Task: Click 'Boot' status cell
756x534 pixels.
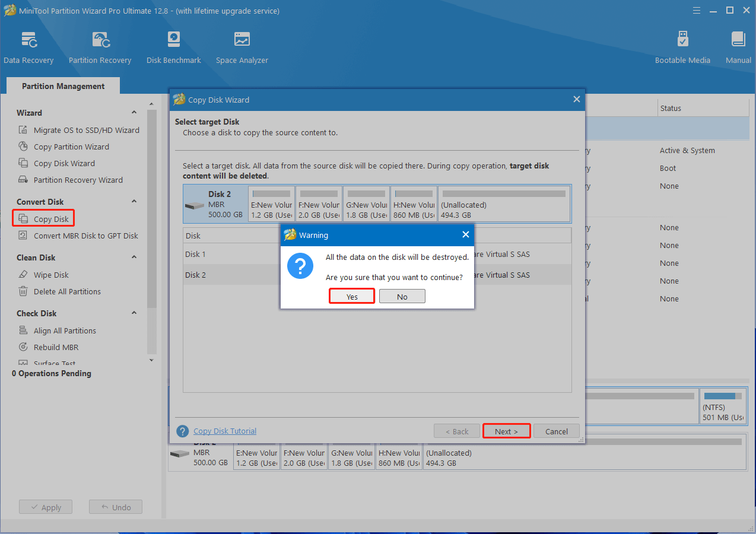Action: (x=668, y=169)
